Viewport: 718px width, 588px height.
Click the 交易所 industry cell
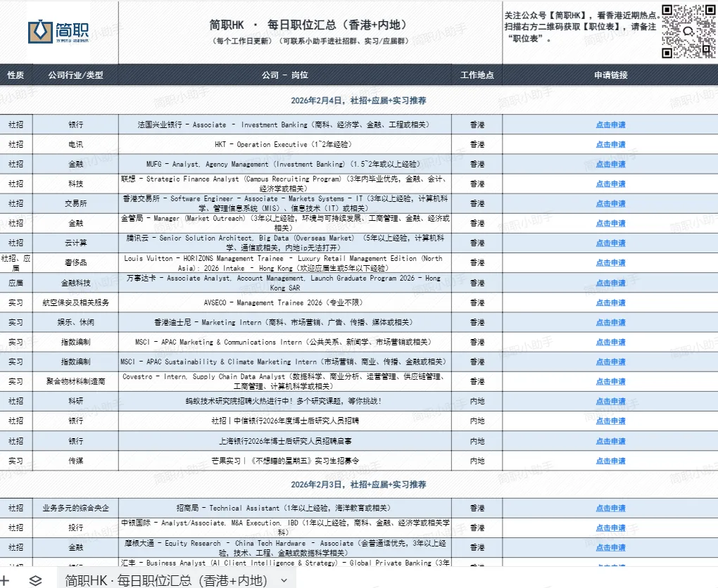point(75,203)
